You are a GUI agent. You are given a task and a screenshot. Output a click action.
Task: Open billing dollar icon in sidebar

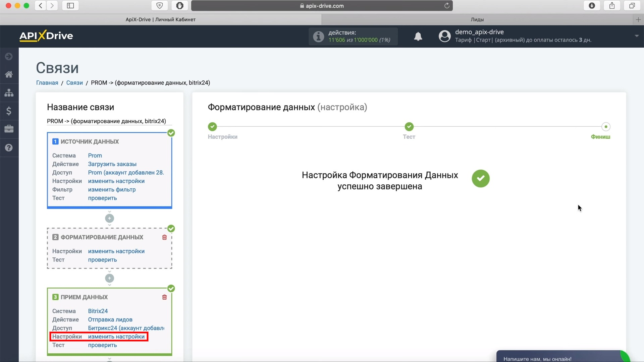click(x=9, y=111)
